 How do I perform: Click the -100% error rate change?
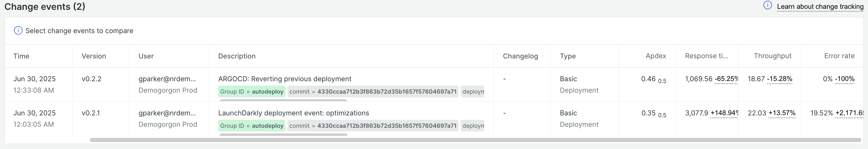[x=844, y=79]
